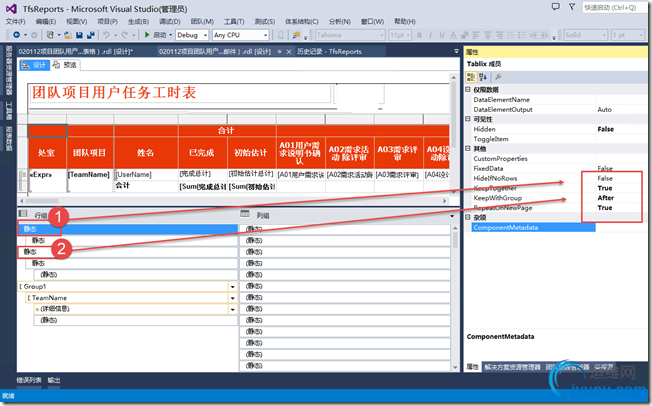Open the document tab overflow list
This screenshot has height=406, width=652.
(x=456, y=52)
